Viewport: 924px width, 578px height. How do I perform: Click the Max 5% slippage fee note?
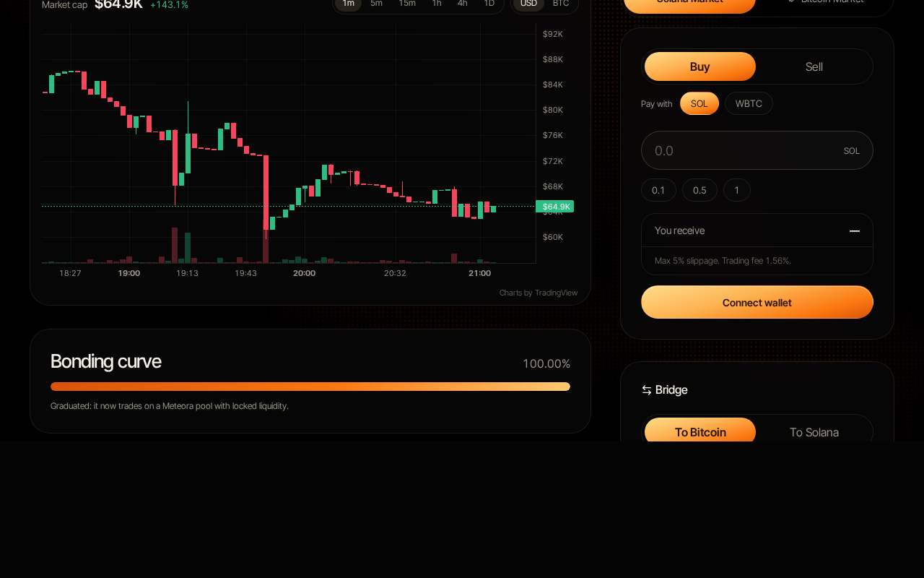723,260
